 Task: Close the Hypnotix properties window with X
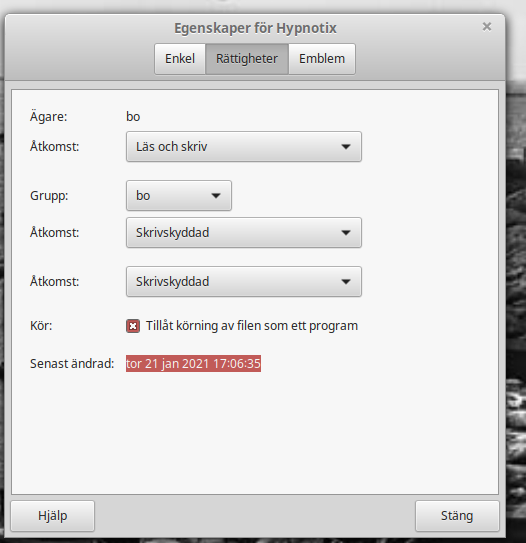pos(487,27)
